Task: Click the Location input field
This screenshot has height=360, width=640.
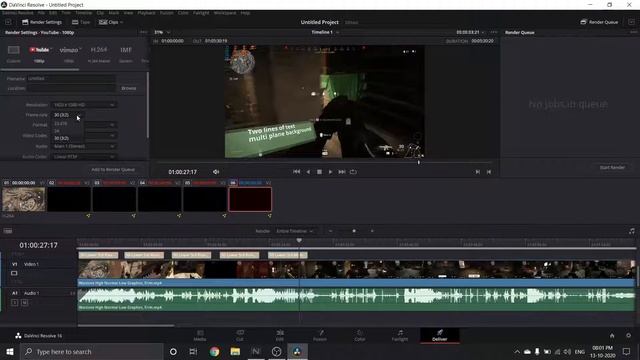Action: (x=71, y=88)
